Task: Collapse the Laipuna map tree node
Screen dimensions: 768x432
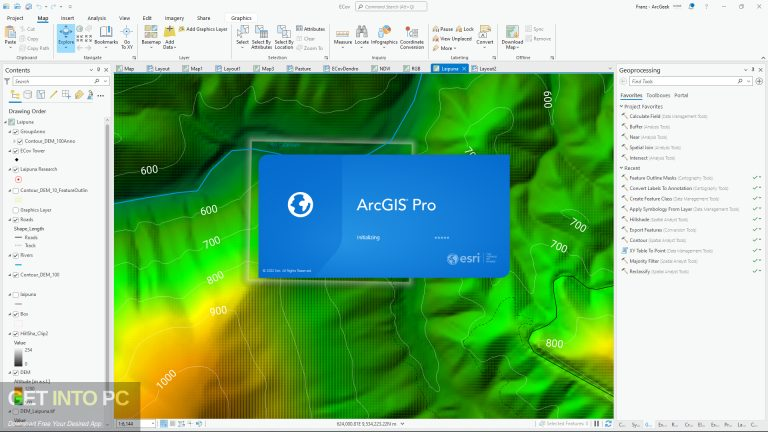Action: [x=6, y=122]
